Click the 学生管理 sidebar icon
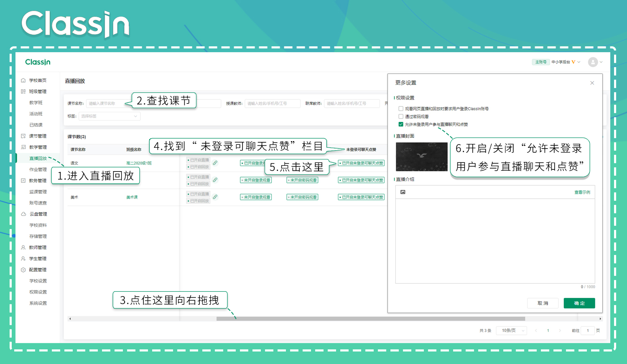The height and width of the screenshot is (364, 627). click(23, 259)
